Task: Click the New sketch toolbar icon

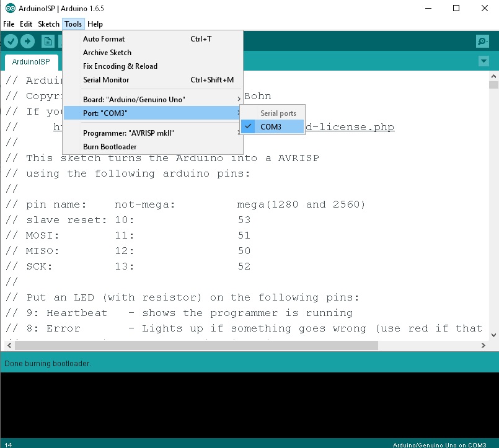Action: (48, 42)
